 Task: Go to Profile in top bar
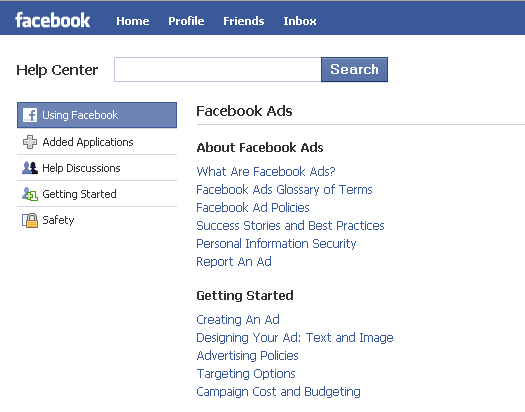[186, 21]
